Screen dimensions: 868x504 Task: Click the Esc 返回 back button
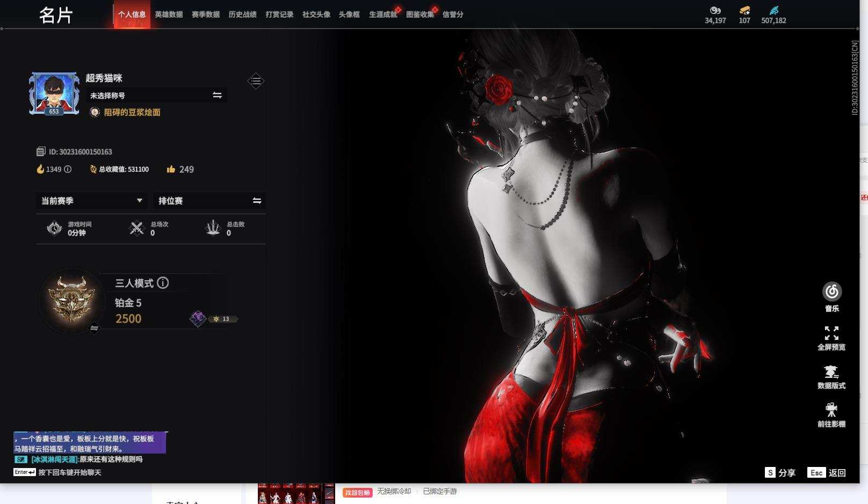point(827,472)
